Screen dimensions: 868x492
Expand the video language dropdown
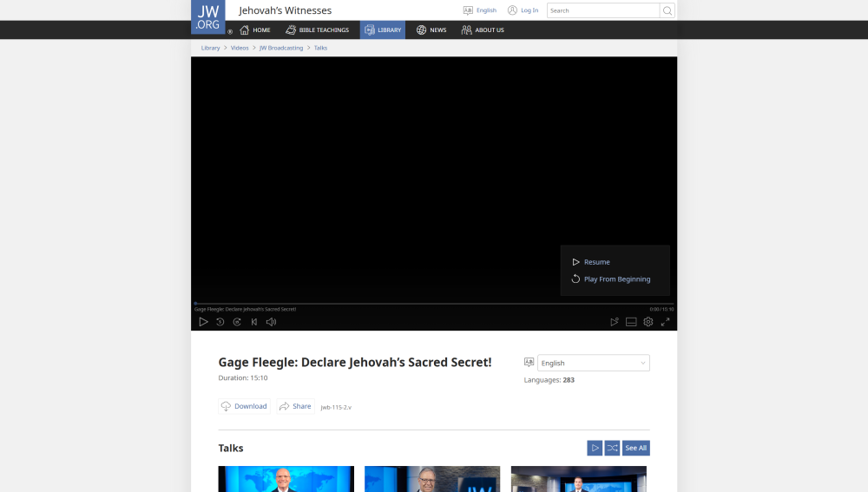tap(594, 363)
